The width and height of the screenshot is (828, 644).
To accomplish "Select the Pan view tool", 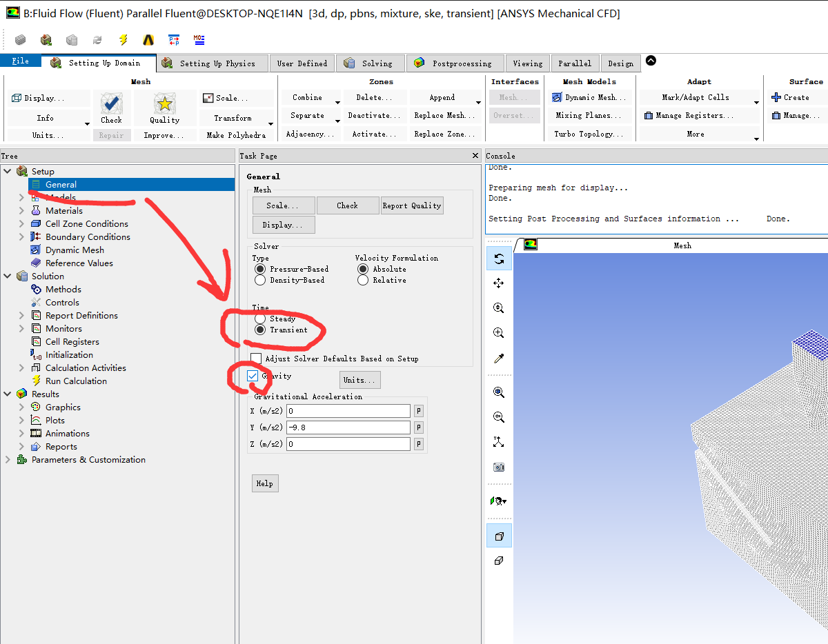I will (x=499, y=283).
